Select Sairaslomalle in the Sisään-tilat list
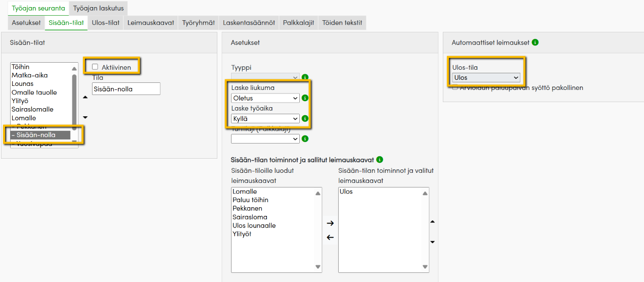 click(32, 109)
